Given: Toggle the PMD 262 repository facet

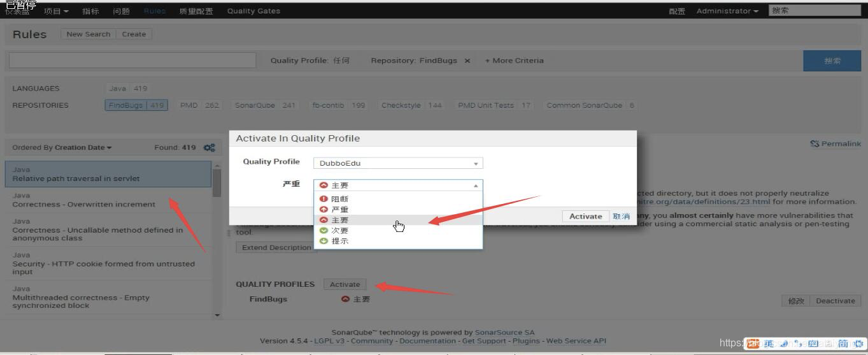Looking at the screenshot, I should click(x=199, y=105).
